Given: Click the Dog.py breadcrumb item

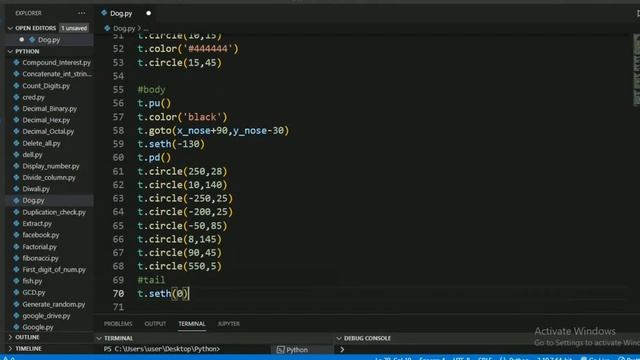Looking at the screenshot, I should click(x=124, y=28).
